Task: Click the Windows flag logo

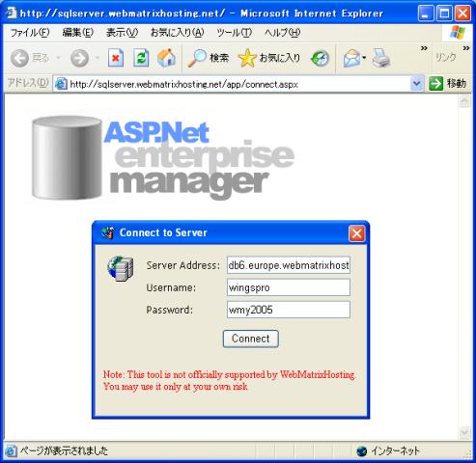Action: 458,33
